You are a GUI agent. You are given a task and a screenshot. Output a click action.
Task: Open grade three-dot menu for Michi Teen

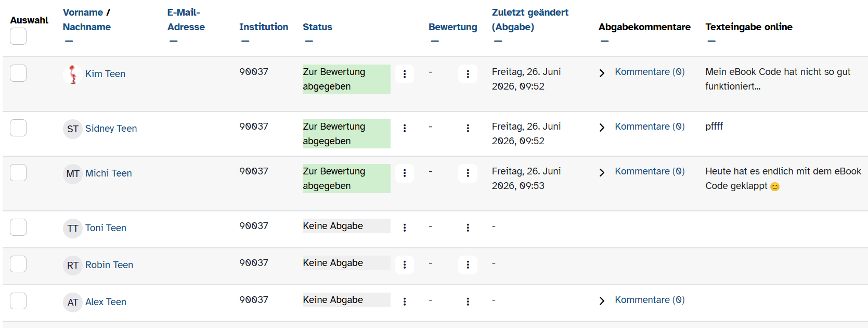[x=468, y=173]
